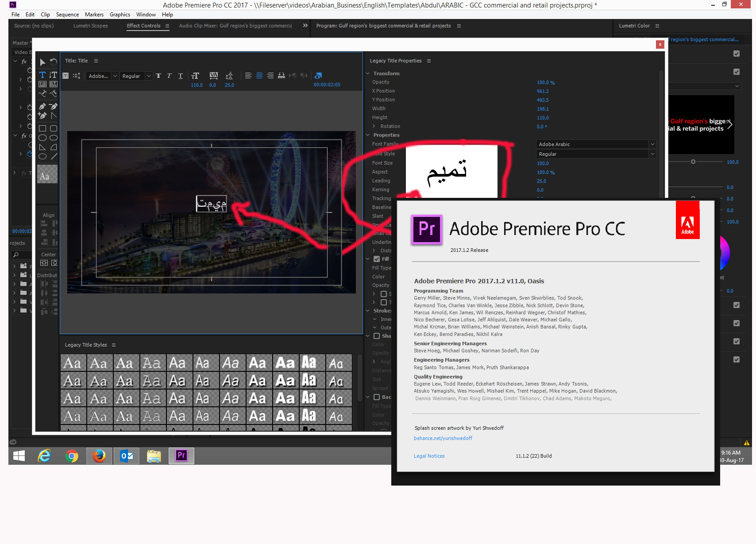Collapse the Transform section

coord(368,73)
